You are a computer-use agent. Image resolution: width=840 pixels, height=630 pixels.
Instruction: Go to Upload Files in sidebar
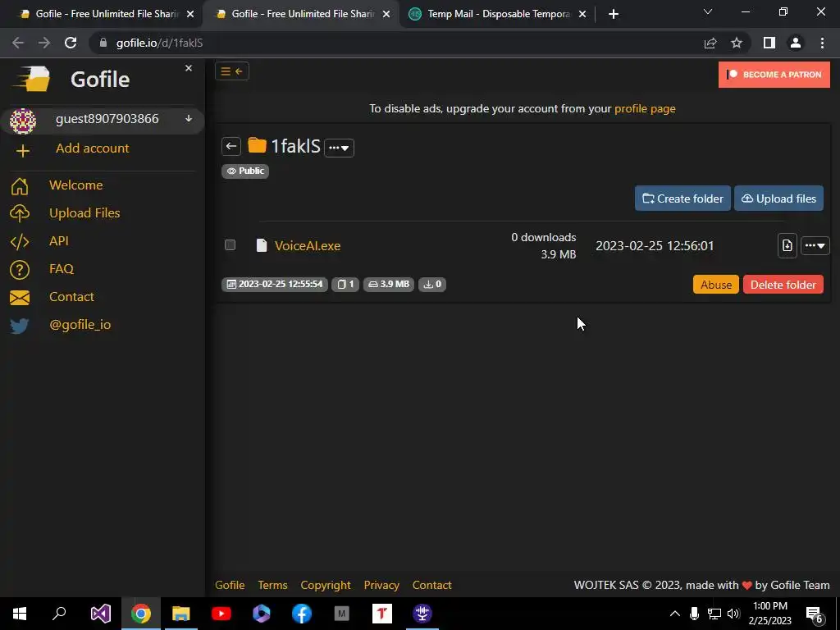(84, 212)
